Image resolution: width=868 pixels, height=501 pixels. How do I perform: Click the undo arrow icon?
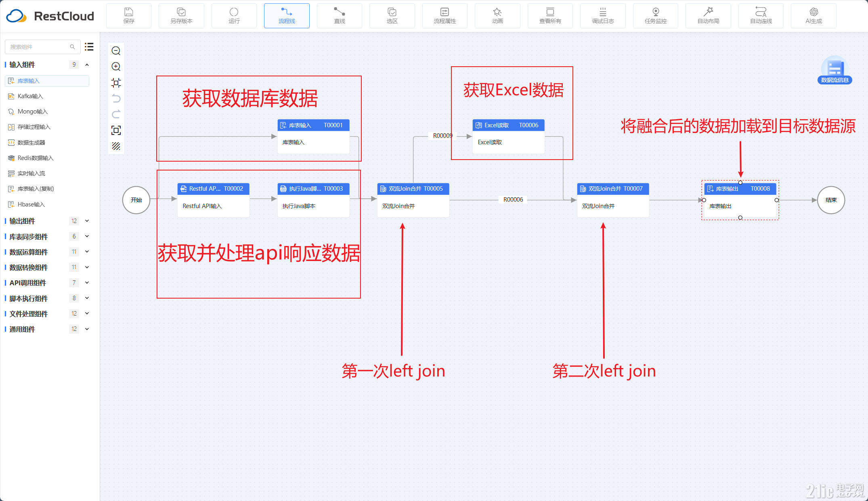pyautogui.click(x=116, y=98)
